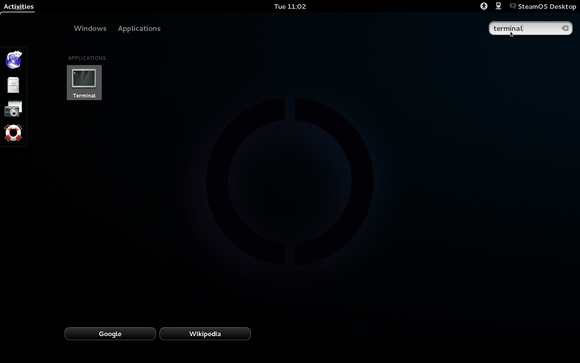The image size is (580, 363).
Task: Launch the Terminal application result
Action: (84, 83)
